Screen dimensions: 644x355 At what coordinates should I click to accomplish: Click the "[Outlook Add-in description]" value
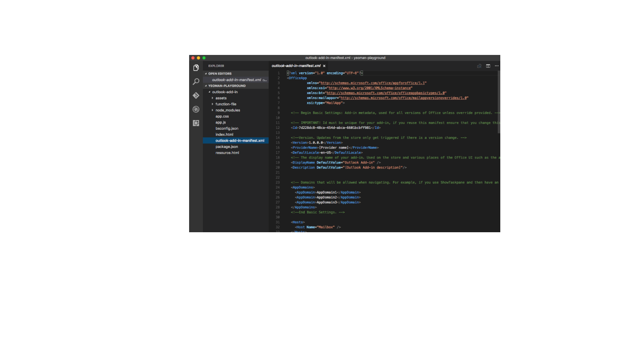click(x=373, y=168)
